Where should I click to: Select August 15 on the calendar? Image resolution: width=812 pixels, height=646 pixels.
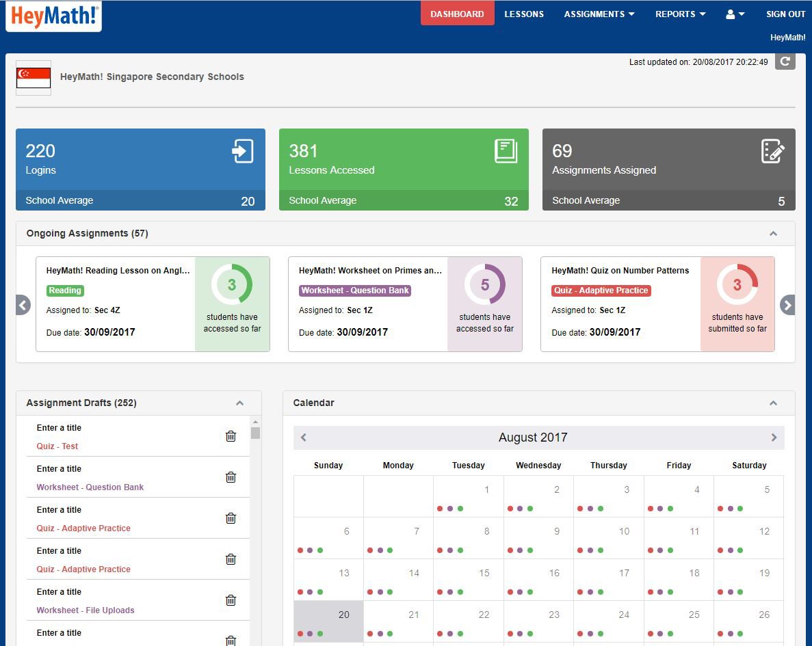coord(468,580)
